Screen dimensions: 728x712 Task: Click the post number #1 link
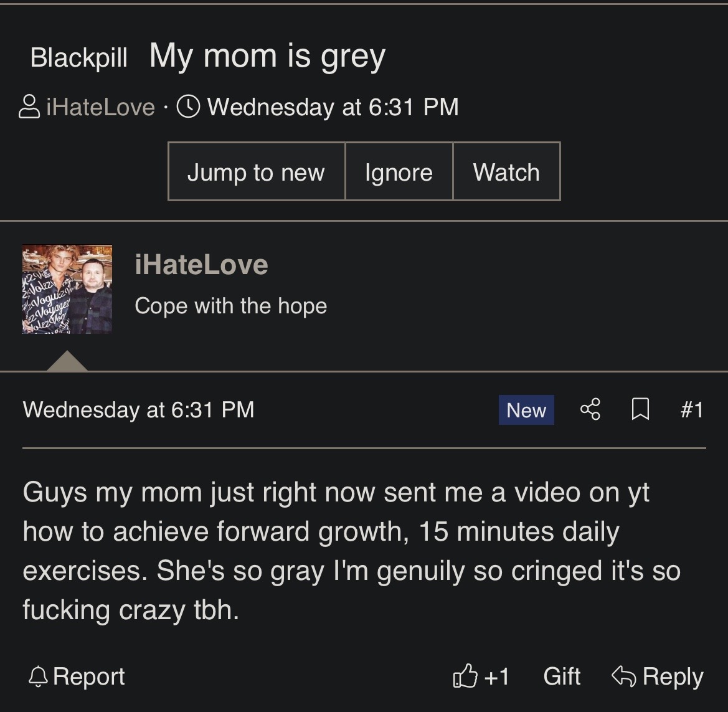pyautogui.click(x=691, y=410)
